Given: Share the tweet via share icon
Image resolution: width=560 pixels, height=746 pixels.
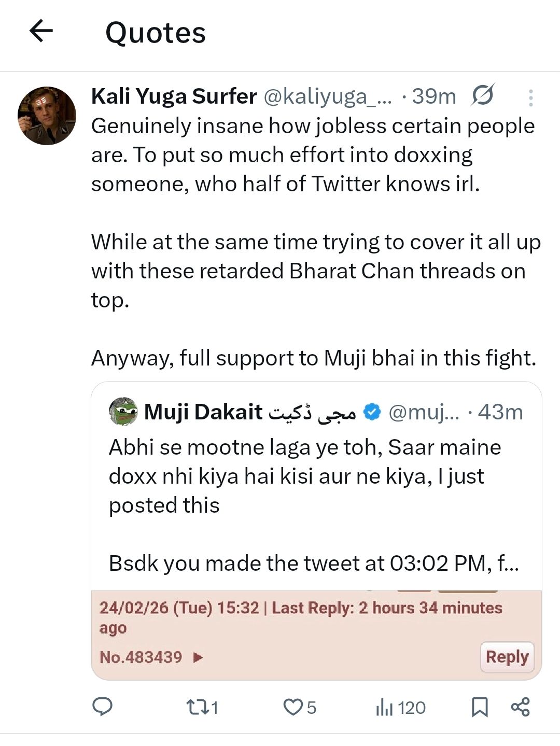Looking at the screenshot, I should (520, 707).
